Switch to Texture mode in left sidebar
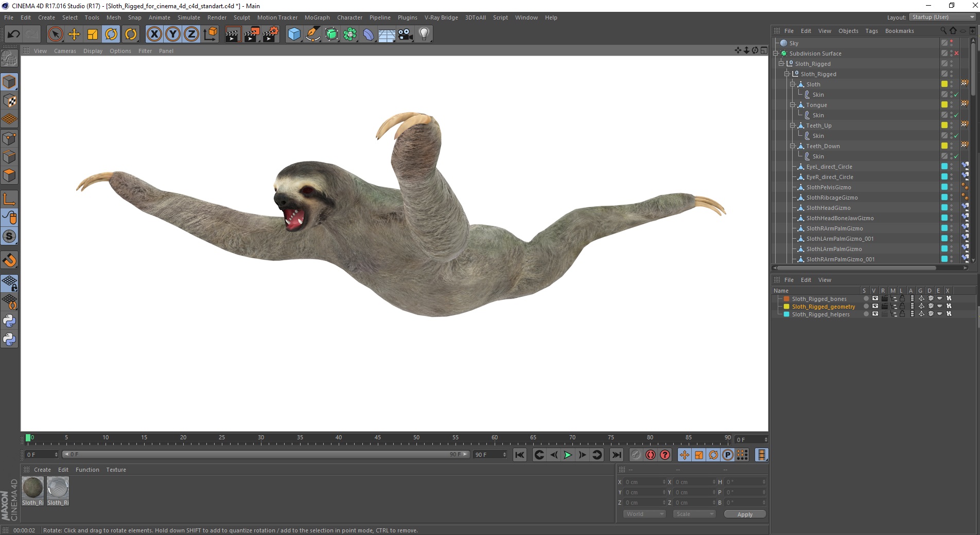The width and height of the screenshot is (980, 535). click(x=9, y=101)
